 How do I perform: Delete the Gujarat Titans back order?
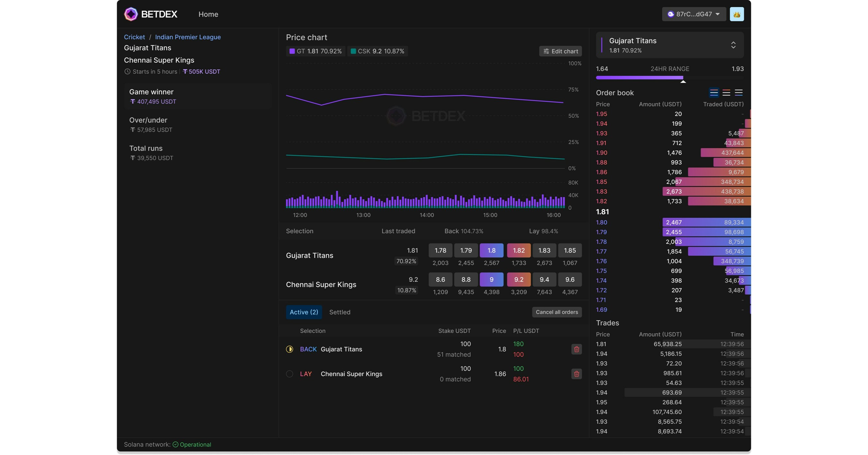point(576,349)
